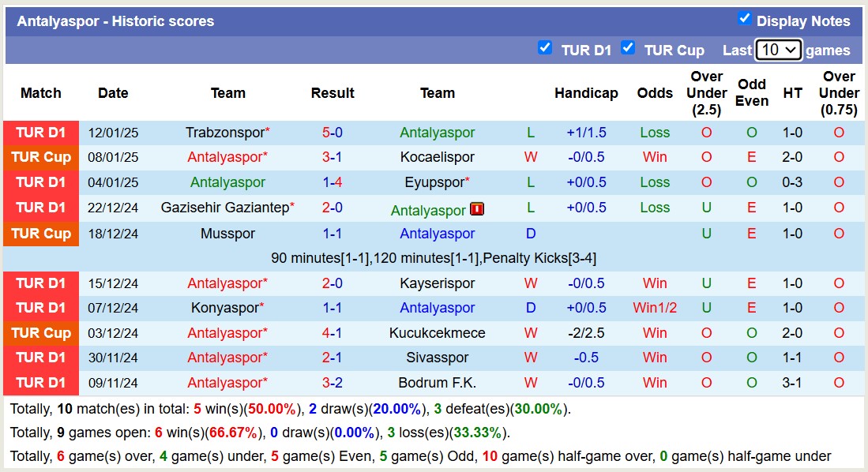Click the red card icon beside Antalyaspor

[x=477, y=209]
